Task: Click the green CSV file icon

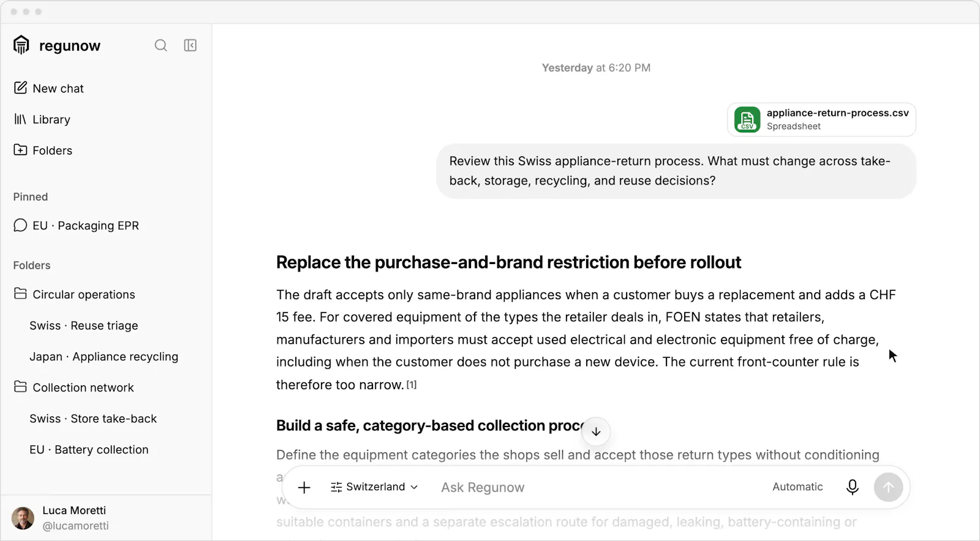Action: tap(747, 119)
